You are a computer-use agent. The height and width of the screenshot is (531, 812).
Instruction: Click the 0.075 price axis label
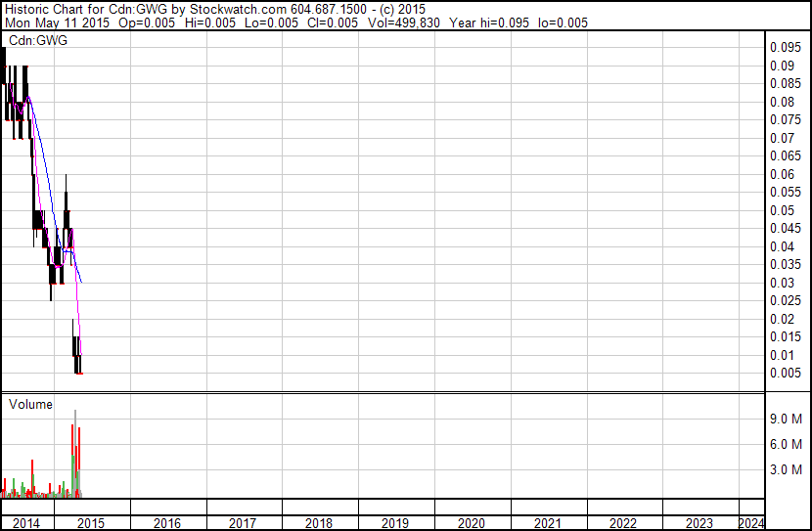[x=786, y=119]
